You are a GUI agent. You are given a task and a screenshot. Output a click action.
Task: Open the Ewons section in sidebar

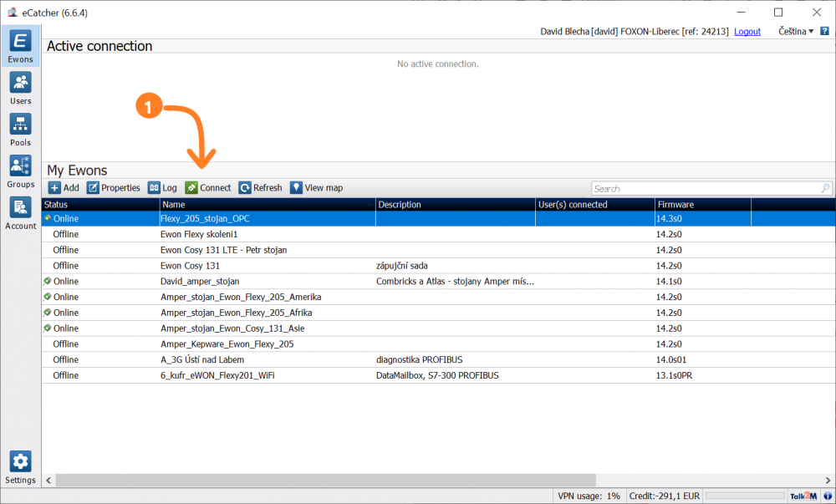pyautogui.click(x=20, y=46)
